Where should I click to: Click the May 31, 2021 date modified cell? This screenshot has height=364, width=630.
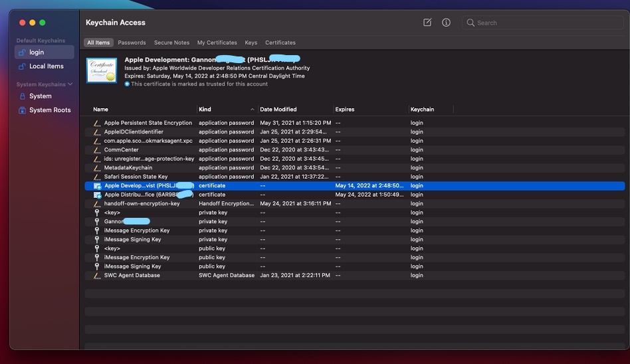point(295,123)
